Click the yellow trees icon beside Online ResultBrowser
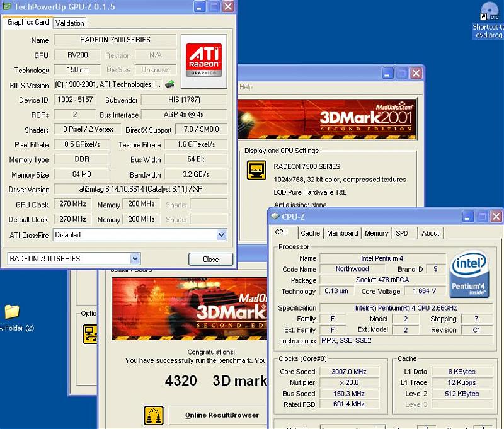The image size is (504, 429). click(154, 415)
